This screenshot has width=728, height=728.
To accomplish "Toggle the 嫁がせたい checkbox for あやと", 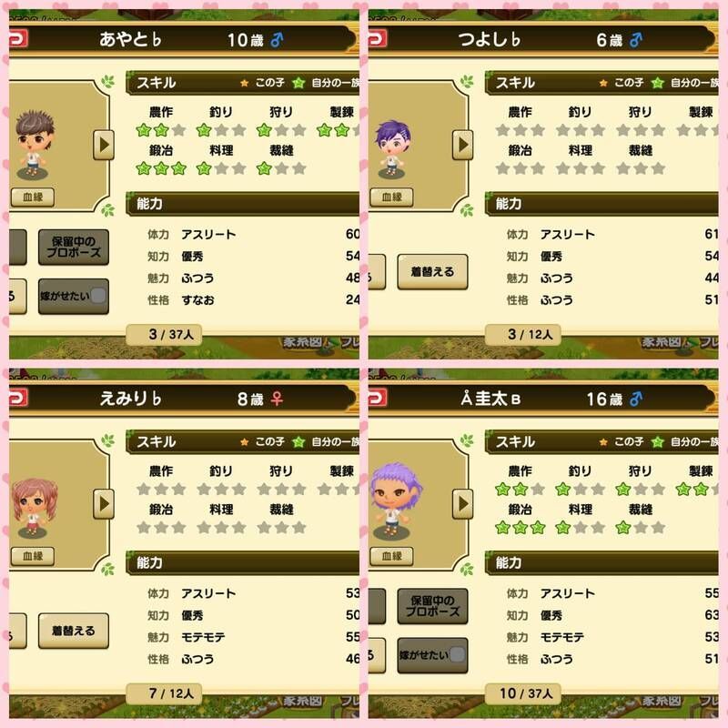I will coord(98,296).
